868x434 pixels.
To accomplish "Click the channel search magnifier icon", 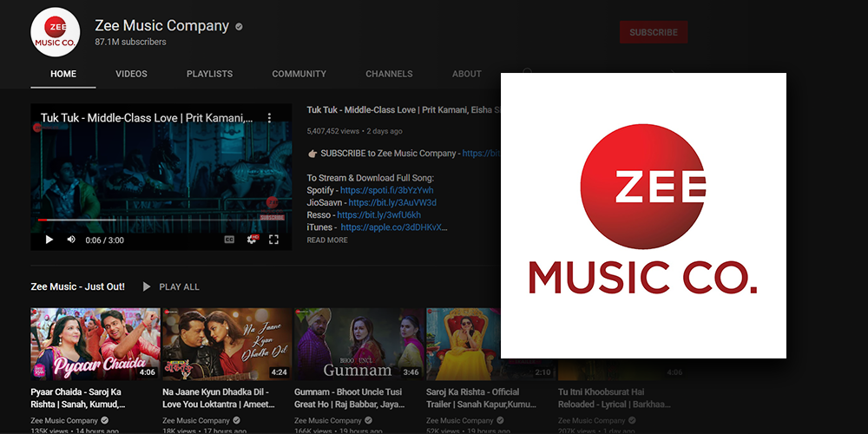I will (527, 71).
